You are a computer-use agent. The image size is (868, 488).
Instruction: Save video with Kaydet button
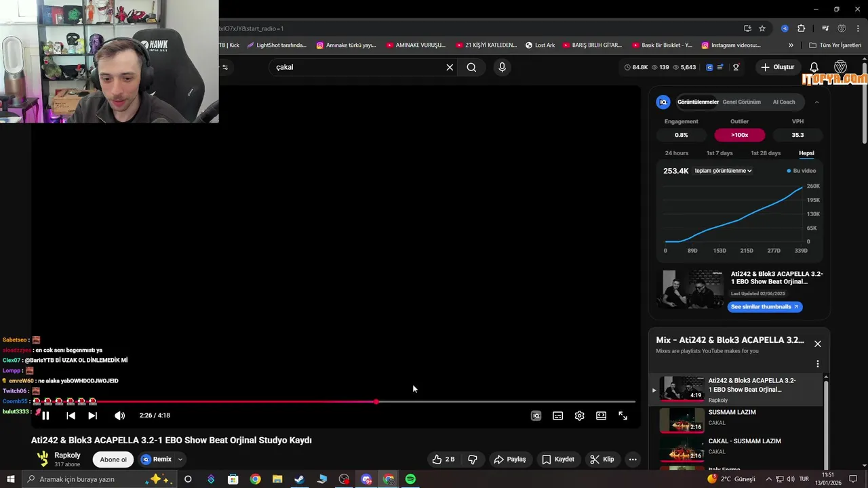(558, 460)
